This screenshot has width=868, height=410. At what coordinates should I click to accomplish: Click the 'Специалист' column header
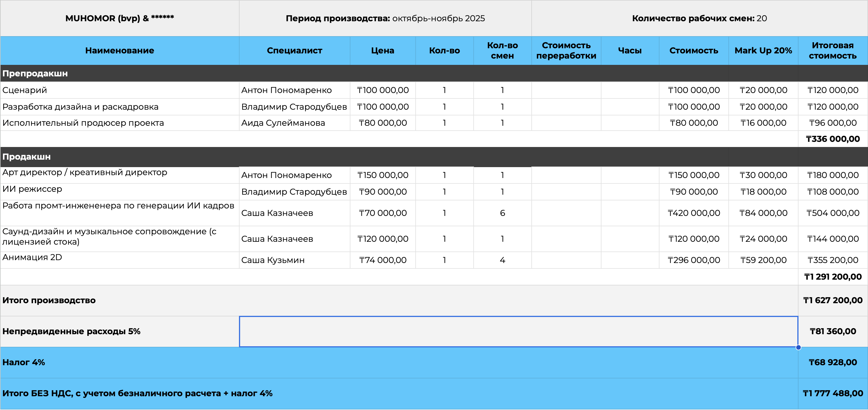(x=294, y=51)
